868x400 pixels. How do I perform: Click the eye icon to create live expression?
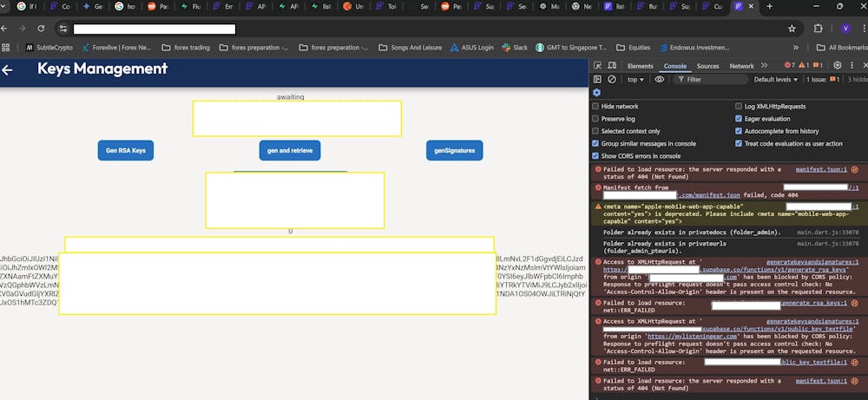coord(660,79)
